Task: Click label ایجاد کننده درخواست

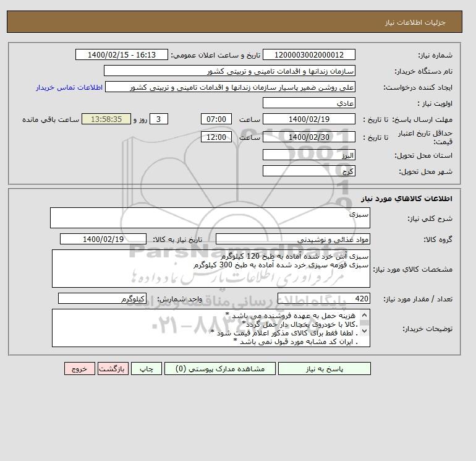Action: coord(418,87)
